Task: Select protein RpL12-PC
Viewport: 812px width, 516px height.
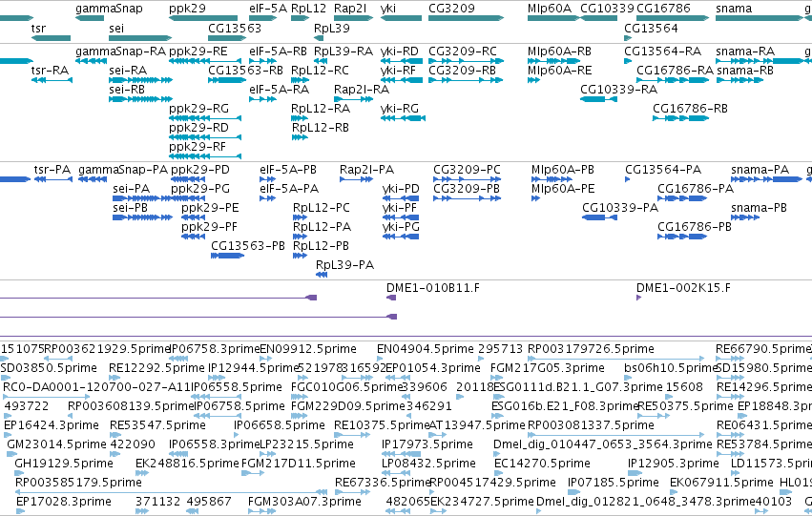Action: pos(321,209)
